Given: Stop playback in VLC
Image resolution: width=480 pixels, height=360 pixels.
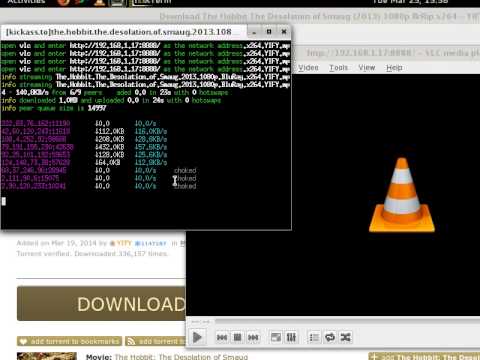Looking at the screenshot, I should [238, 338].
